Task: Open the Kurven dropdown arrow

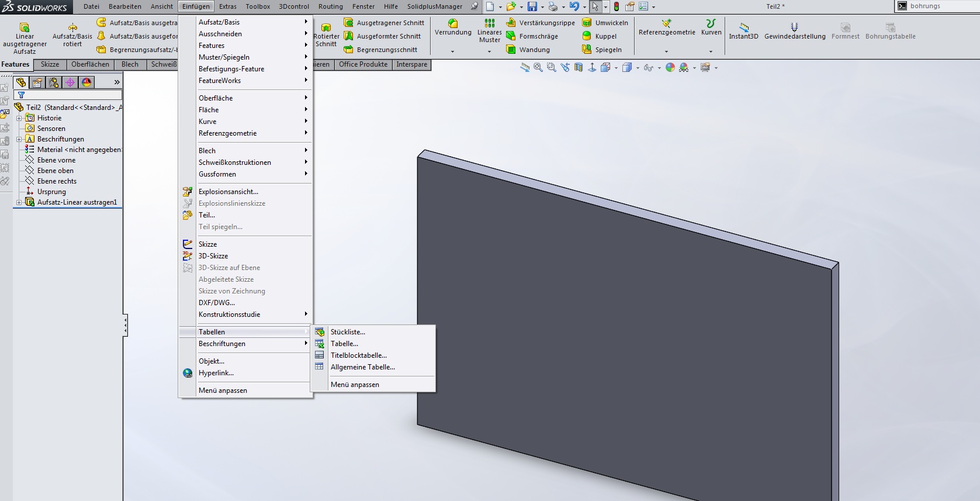Action: pos(711,52)
